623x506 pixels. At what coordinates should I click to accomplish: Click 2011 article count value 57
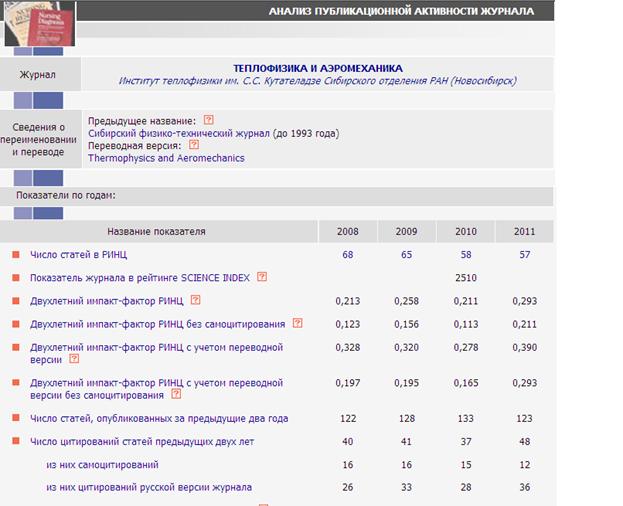(x=525, y=255)
